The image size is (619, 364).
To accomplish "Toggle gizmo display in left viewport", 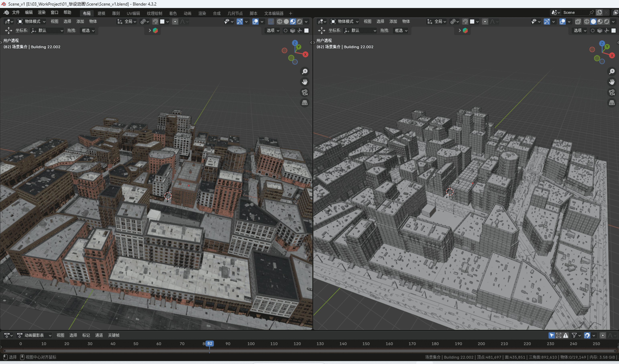I will click(x=239, y=22).
